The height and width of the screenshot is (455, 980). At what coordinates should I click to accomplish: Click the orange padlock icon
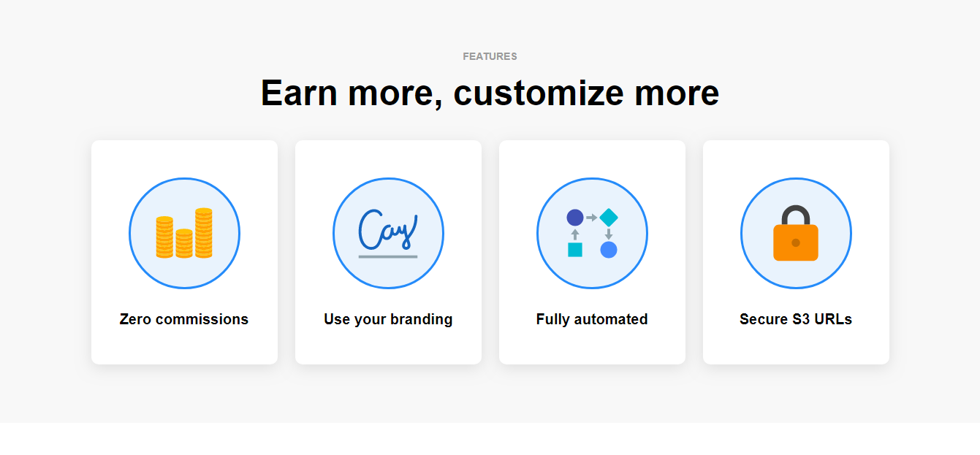(796, 234)
